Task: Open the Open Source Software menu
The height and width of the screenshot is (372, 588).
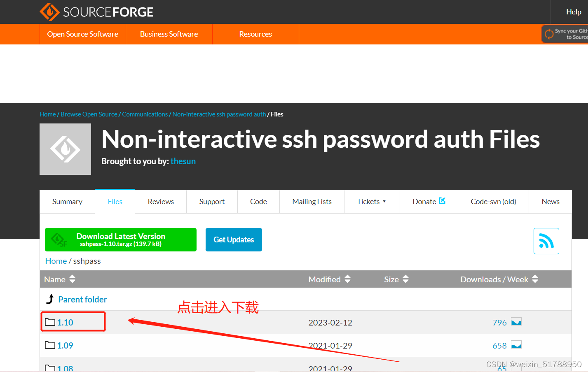Action: point(83,34)
